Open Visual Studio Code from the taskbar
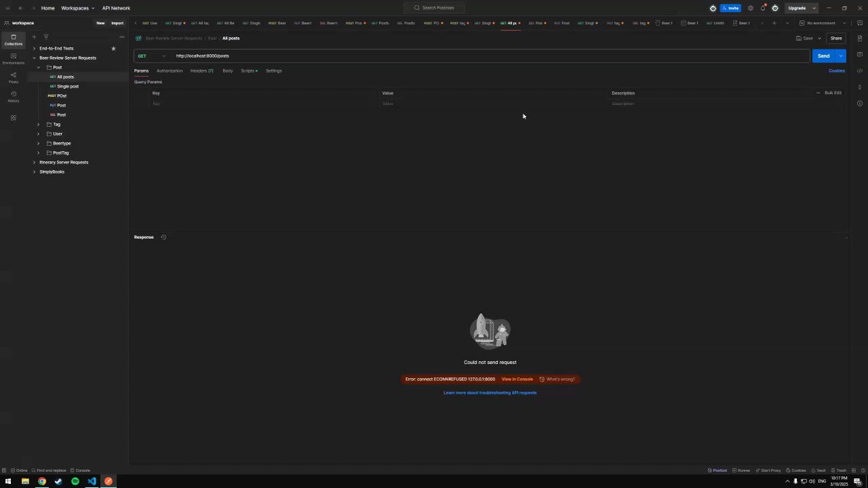 pos(92,481)
